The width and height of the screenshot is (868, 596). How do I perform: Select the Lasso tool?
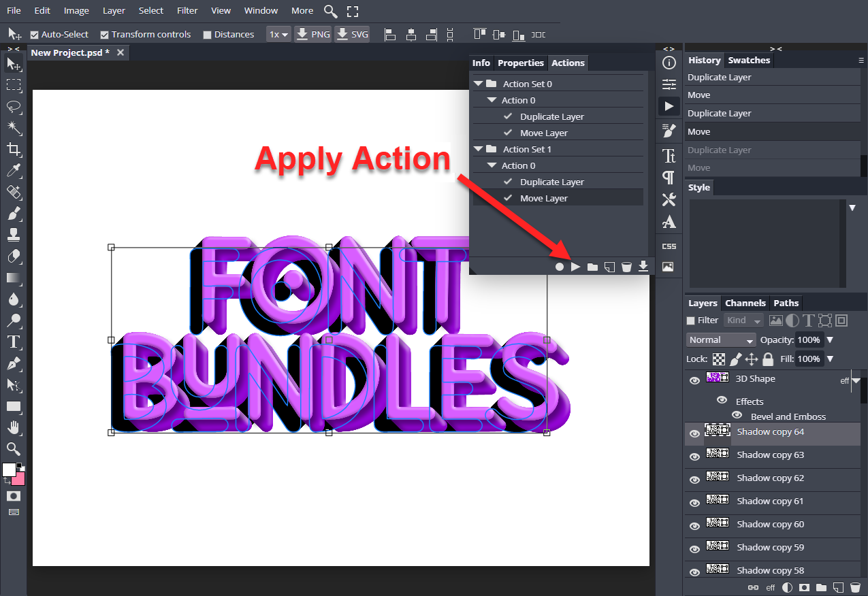(x=14, y=107)
